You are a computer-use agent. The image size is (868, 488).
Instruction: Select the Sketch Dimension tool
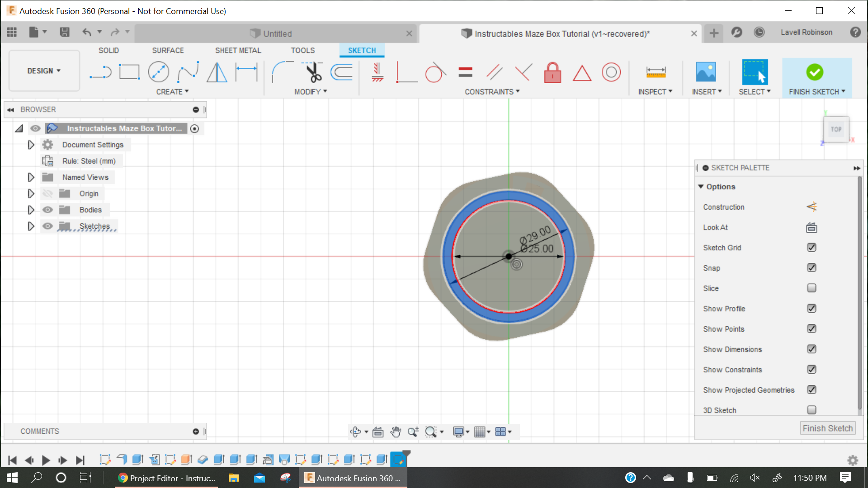246,72
